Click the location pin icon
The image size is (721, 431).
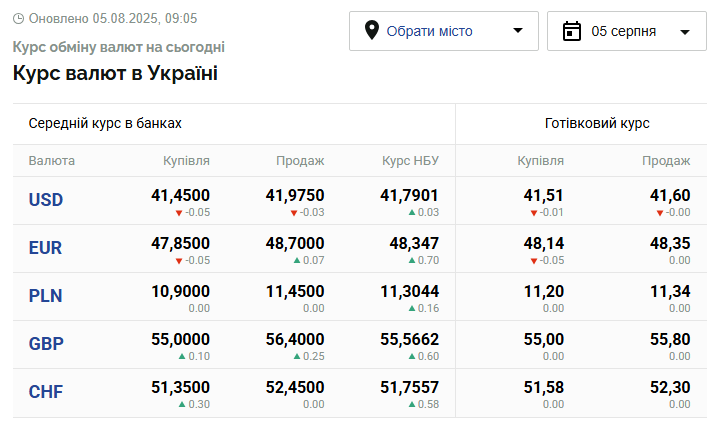pyautogui.click(x=372, y=31)
